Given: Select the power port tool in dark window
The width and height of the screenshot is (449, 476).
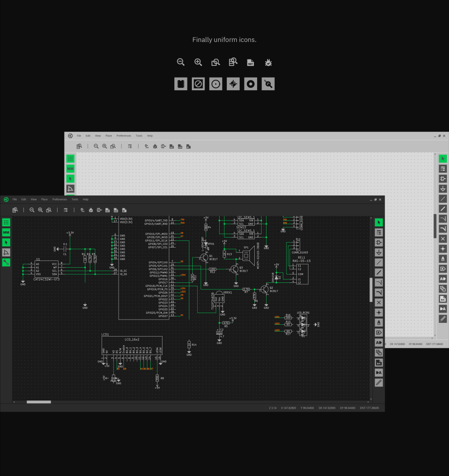Looking at the screenshot, I should click(379, 253).
